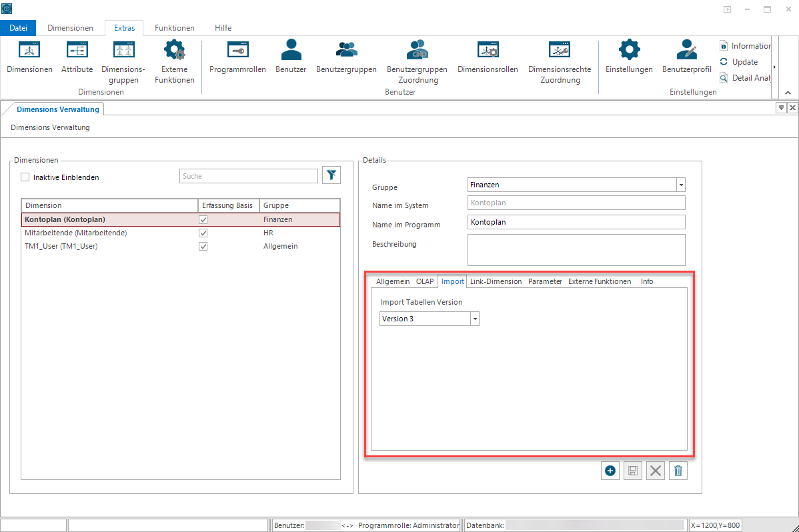This screenshot has width=799, height=532.
Task: Toggle the Inaktive Einblenden checkbox
Action: click(x=25, y=177)
